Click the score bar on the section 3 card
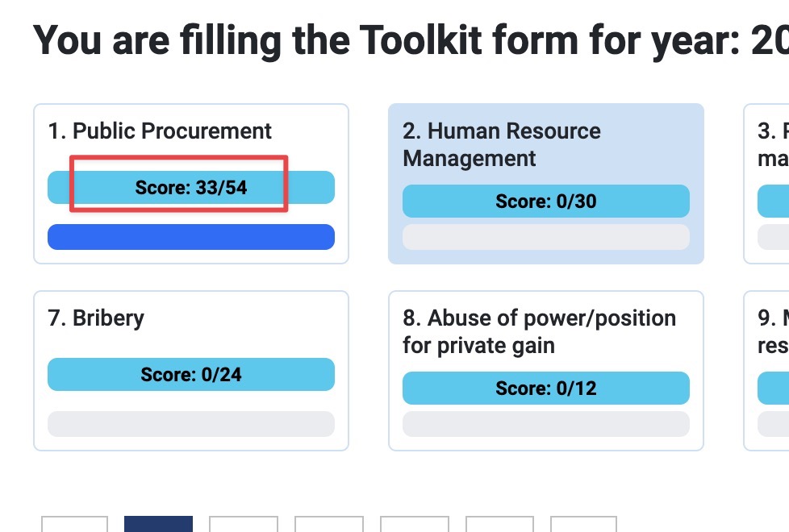Screen dimensions: 789x532 pyautogui.click(x=773, y=202)
